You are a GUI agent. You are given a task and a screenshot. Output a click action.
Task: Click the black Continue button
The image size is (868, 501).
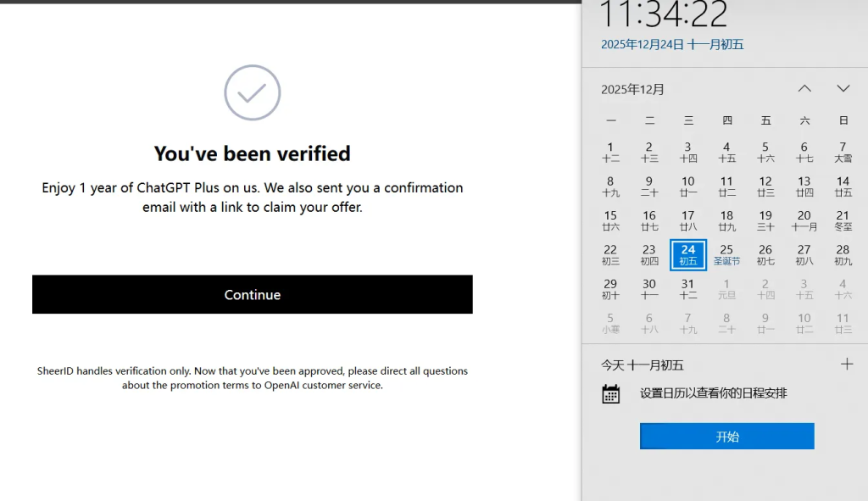pyautogui.click(x=252, y=294)
